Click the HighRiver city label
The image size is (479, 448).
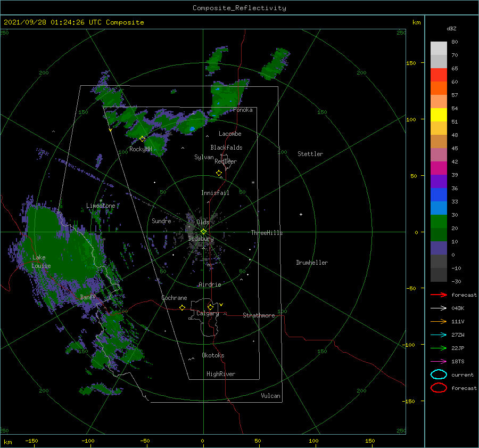click(221, 374)
